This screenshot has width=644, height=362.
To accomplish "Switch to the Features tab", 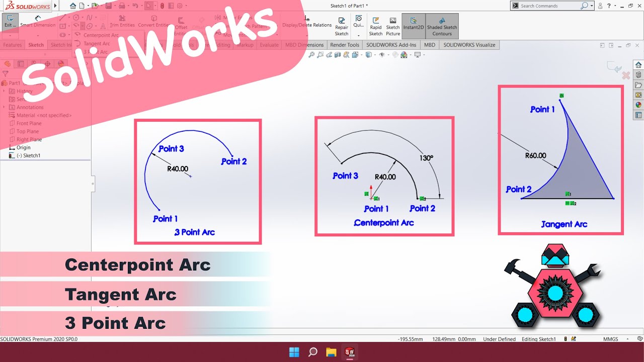I will [x=13, y=45].
